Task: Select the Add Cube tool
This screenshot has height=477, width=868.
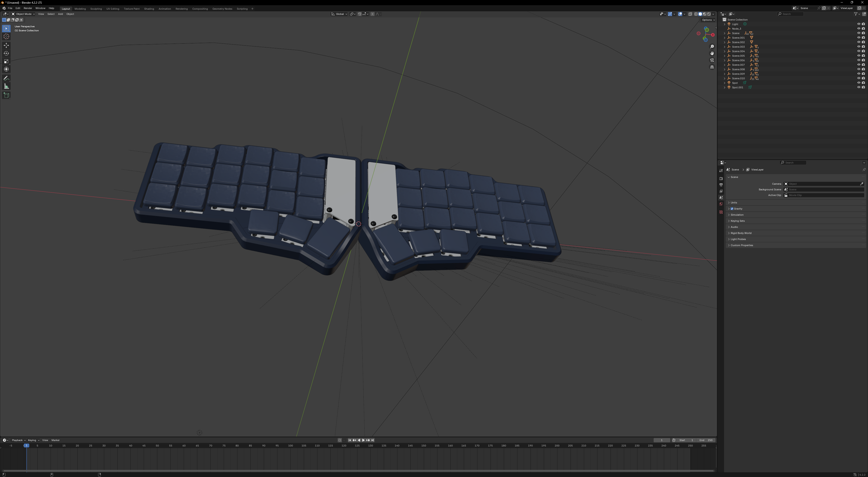Action: coord(6,95)
